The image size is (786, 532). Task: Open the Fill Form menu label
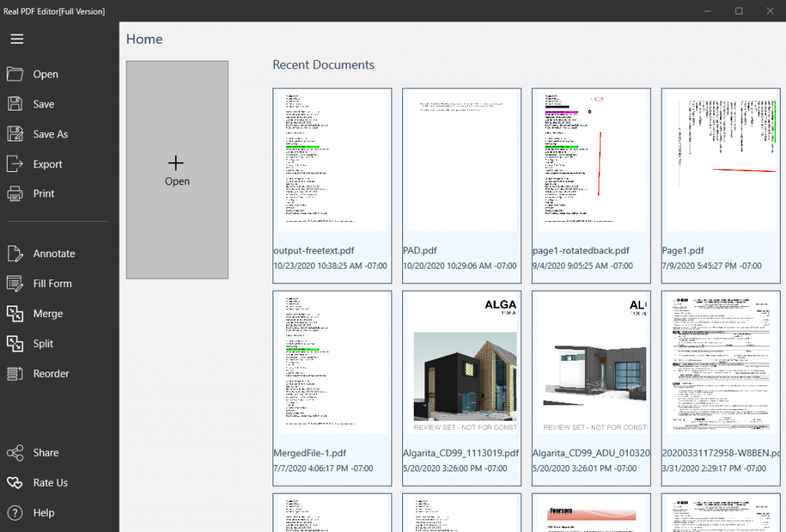coord(53,284)
